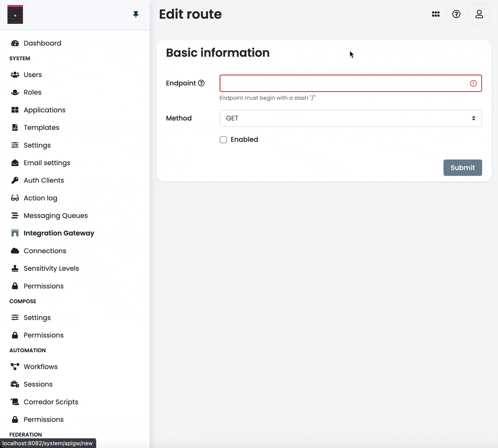The width and height of the screenshot is (498, 448).
Task: Open the user profile icon
Action: pos(479,14)
